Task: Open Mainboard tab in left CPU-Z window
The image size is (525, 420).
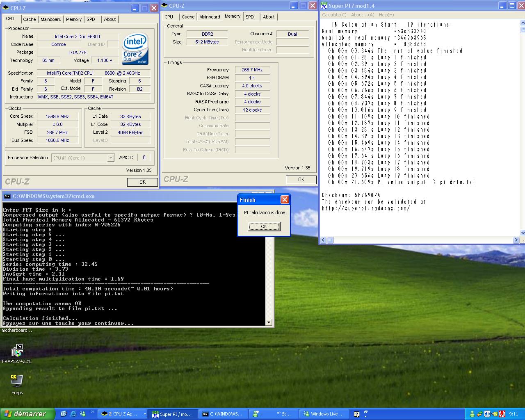Action: (x=51, y=19)
